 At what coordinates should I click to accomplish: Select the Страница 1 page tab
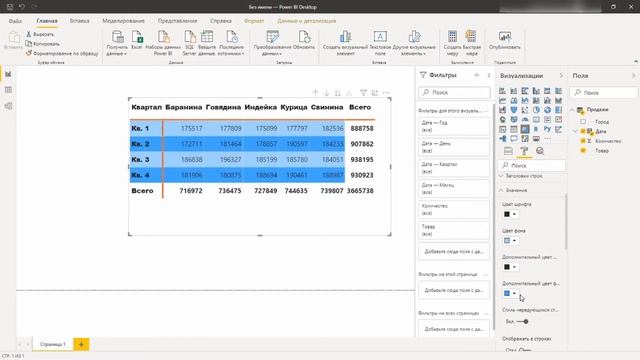[x=53, y=344]
